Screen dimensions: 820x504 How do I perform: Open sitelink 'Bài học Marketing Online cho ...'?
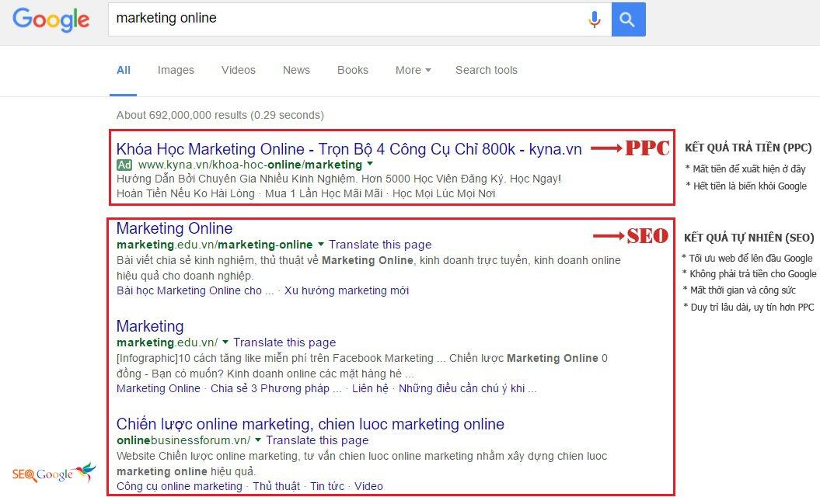pos(195,291)
